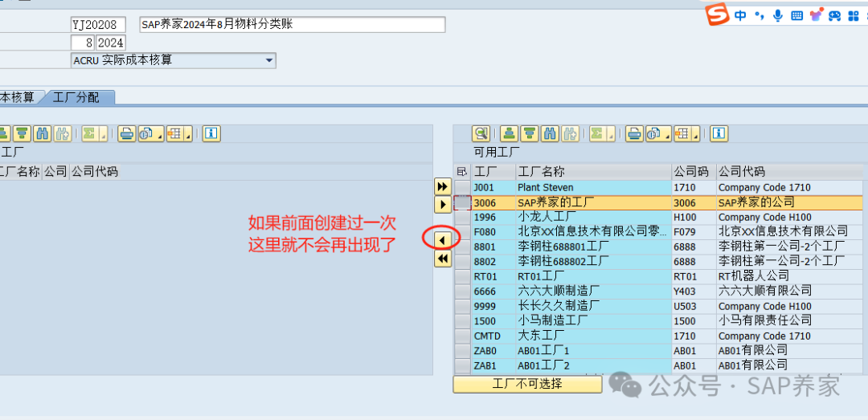Switch to 工厂分配 tab
868x420 pixels.
(76, 98)
